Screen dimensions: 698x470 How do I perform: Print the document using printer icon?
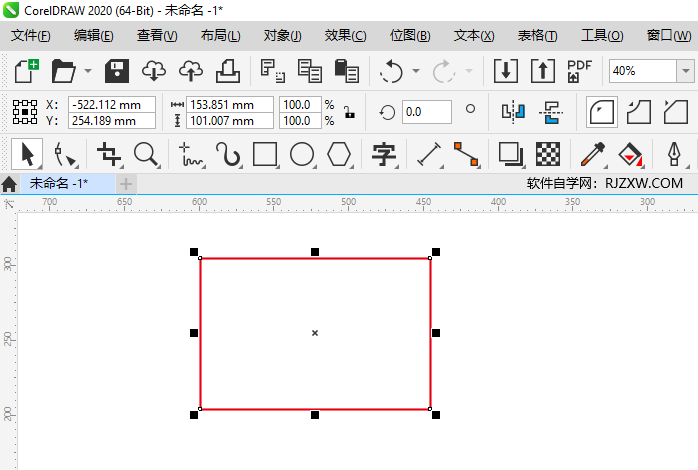228,71
